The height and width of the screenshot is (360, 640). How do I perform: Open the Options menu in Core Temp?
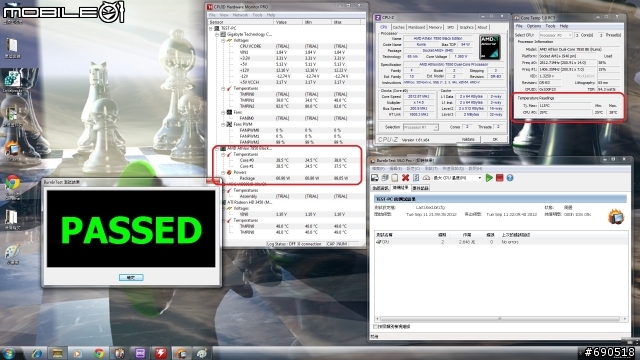click(x=533, y=26)
